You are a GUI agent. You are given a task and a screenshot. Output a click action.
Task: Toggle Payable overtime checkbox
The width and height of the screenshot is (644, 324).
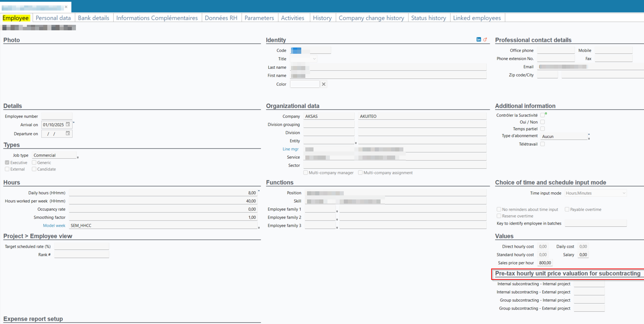click(567, 209)
